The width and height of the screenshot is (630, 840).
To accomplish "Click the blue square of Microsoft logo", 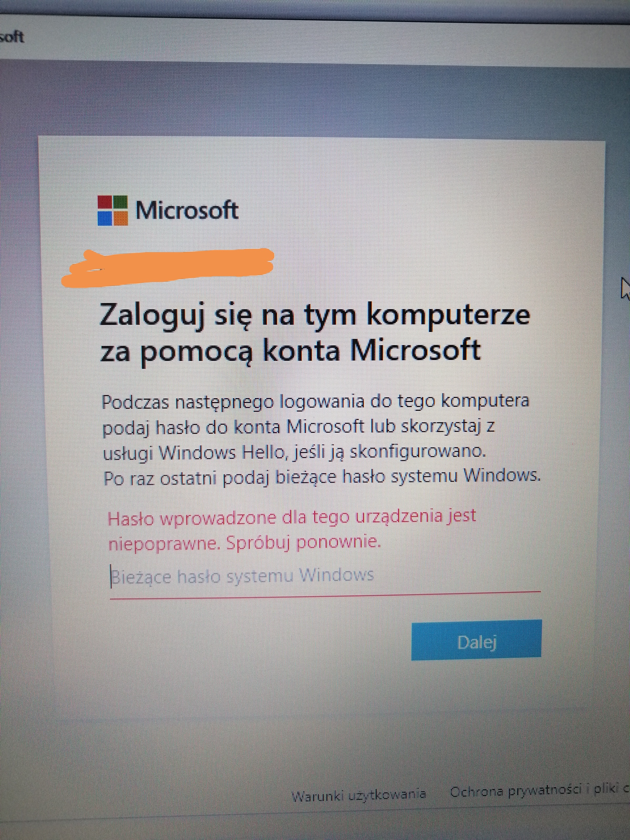I will pyautogui.click(x=104, y=218).
